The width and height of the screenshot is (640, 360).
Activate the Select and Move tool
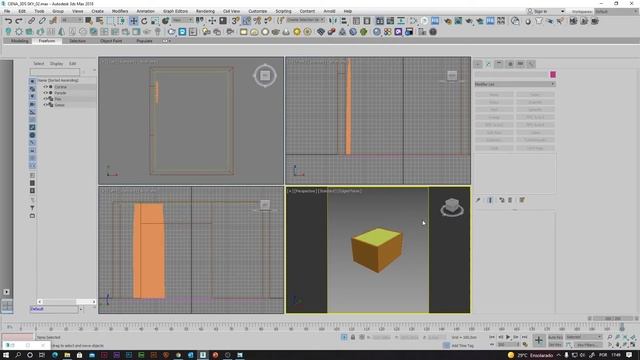point(133,21)
